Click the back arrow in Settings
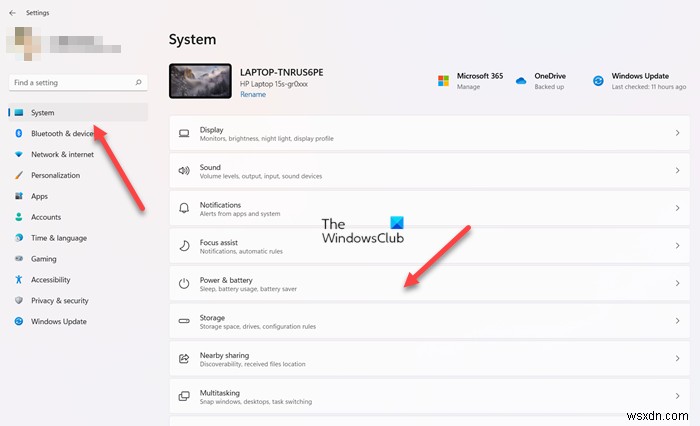This screenshot has width=700, height=426. coord(12,13)
